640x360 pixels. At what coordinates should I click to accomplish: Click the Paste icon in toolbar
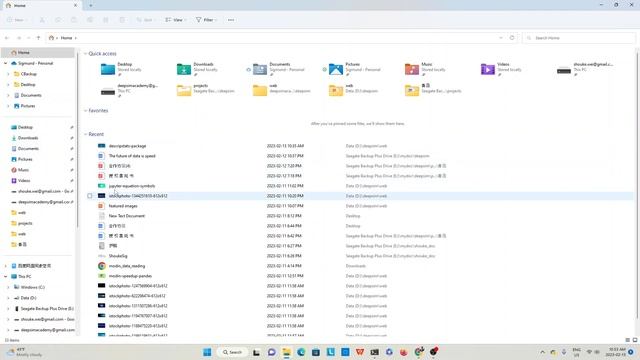74,20
